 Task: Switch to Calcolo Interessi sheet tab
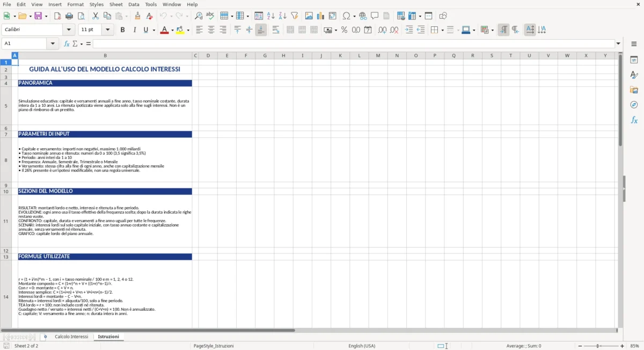coord(71,337)
